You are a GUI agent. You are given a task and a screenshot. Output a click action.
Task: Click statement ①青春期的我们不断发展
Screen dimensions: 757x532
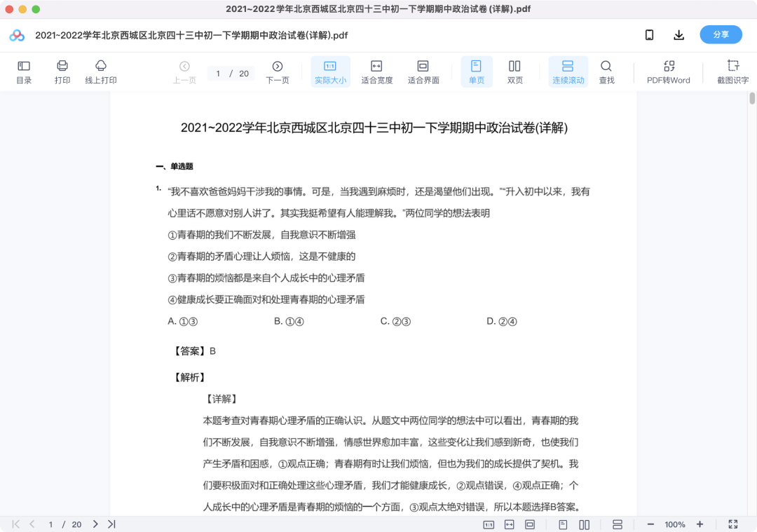(261, 235)
